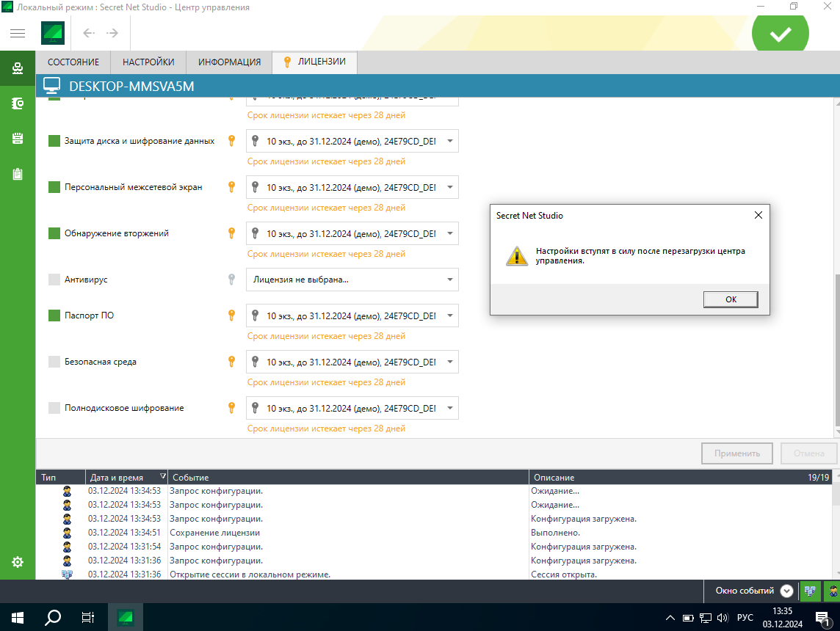Image resolution: width=840 pixels, height=631 pixels.
Task: Switch to the НАСТРОЙКИ tab
Action: [x=148, y=62]
